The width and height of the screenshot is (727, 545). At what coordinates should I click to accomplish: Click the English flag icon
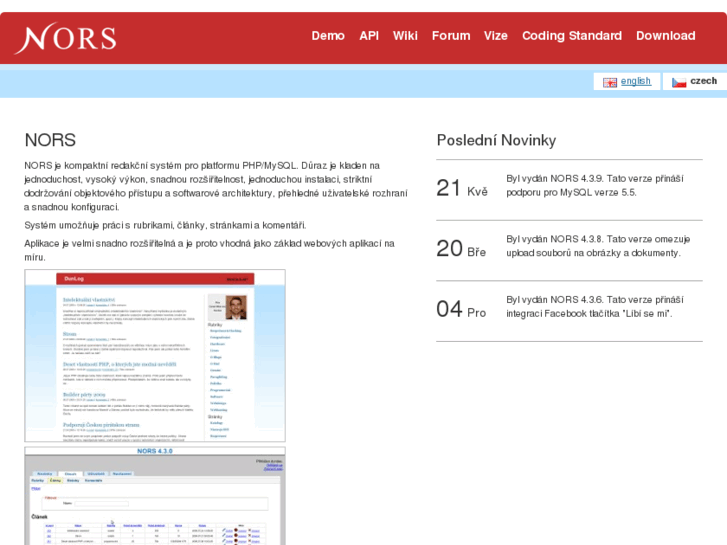point(610,83)
